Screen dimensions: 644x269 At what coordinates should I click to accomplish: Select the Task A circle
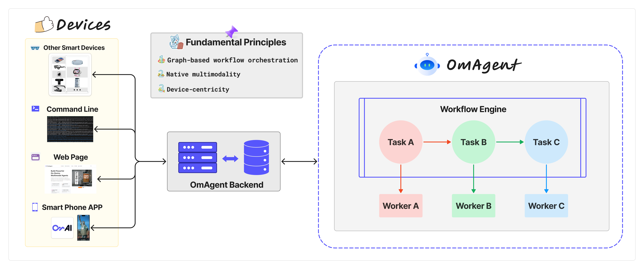[x=401, y=142]
